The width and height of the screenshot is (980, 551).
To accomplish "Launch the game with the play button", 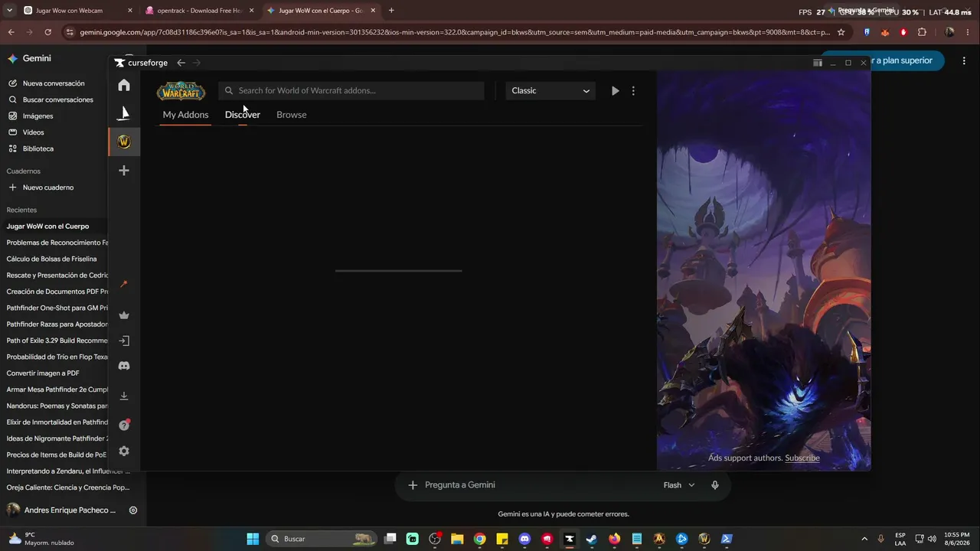I will (x=615, y=90).
